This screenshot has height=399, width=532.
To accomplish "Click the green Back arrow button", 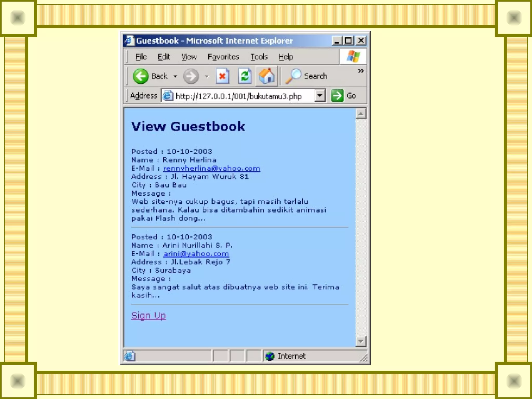I will pyautogui.click(x=141, y=76).
